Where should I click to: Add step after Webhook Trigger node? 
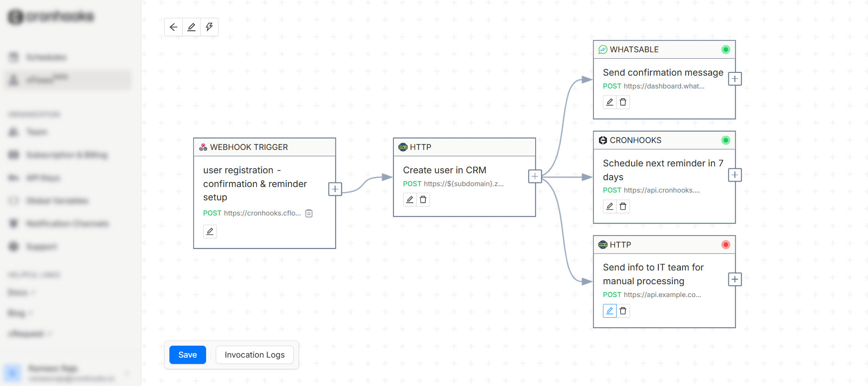(335, 189)
